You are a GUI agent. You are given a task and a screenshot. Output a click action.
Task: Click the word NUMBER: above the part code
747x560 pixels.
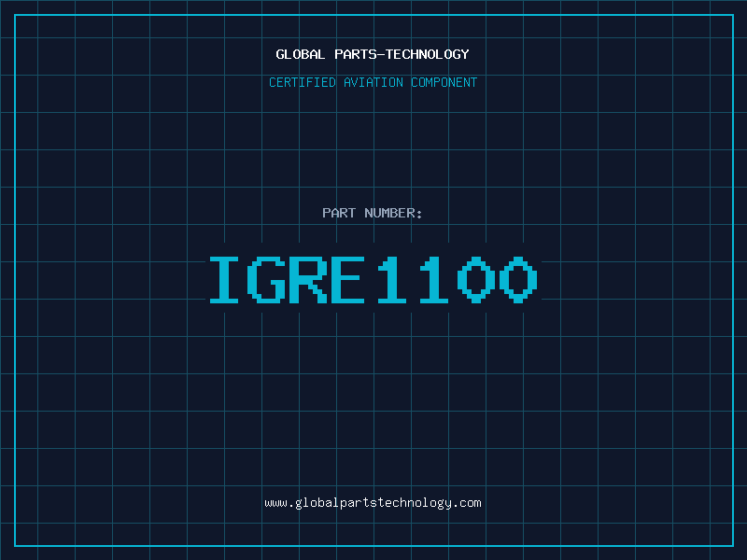[x=394, y=213]
